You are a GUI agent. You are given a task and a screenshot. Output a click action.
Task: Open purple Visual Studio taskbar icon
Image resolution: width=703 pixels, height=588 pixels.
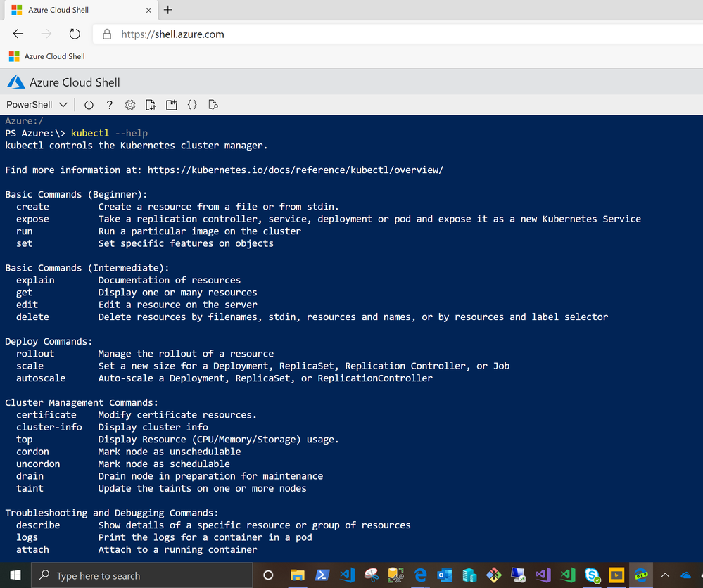coord(543,575)
